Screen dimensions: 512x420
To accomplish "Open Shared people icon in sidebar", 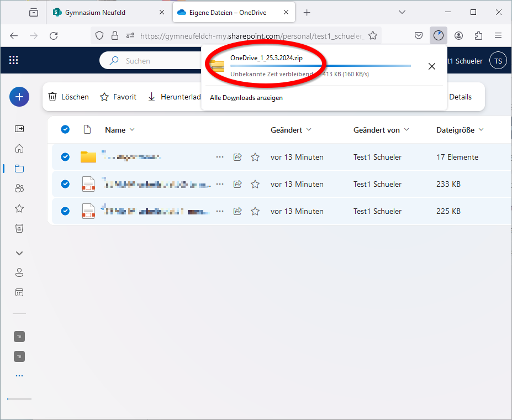I will click(19, 188).
